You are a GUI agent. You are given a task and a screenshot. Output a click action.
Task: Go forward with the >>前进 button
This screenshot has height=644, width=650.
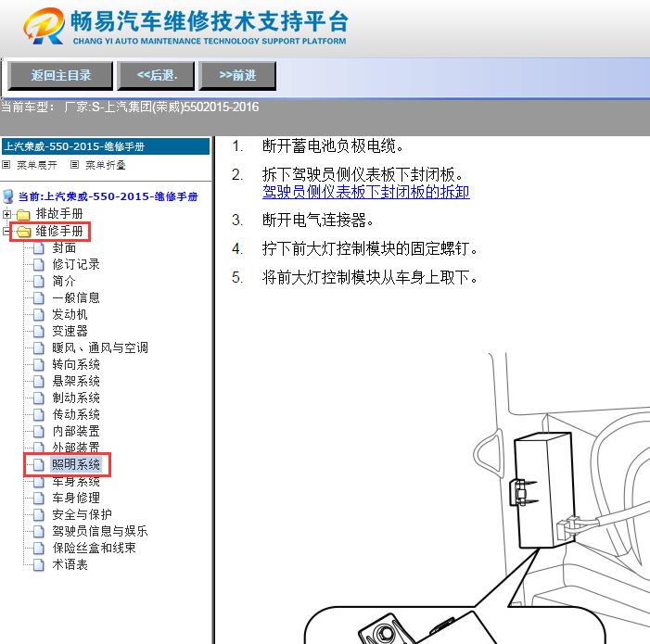click(x=237, y=75)
